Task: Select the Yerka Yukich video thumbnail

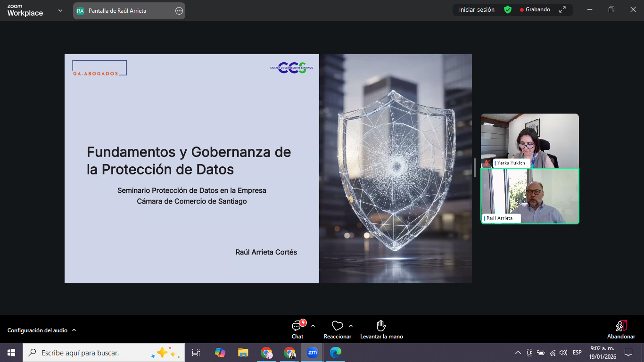Action: tap(529, 140)
